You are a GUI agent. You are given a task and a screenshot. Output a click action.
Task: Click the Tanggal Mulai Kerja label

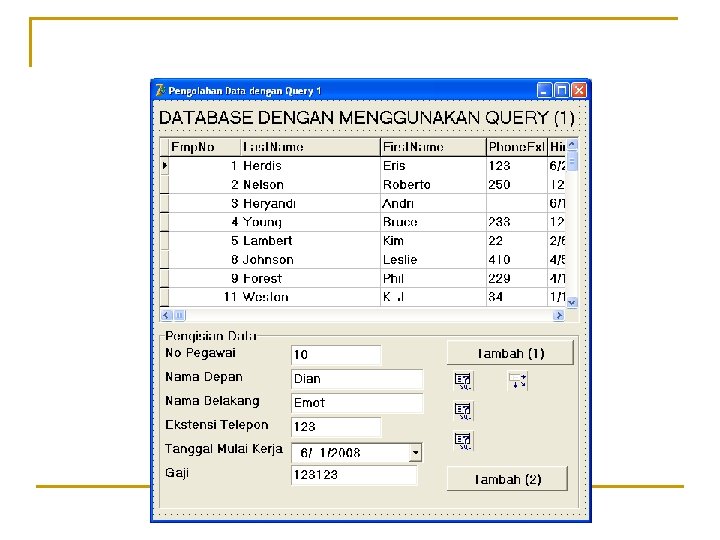coord(224,449)
